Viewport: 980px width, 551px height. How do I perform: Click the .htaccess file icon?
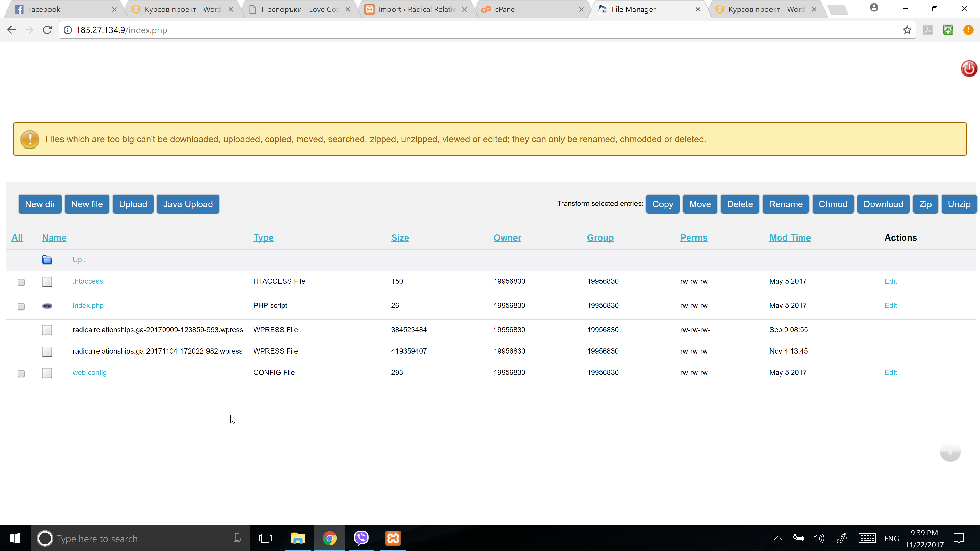(47, 282)
